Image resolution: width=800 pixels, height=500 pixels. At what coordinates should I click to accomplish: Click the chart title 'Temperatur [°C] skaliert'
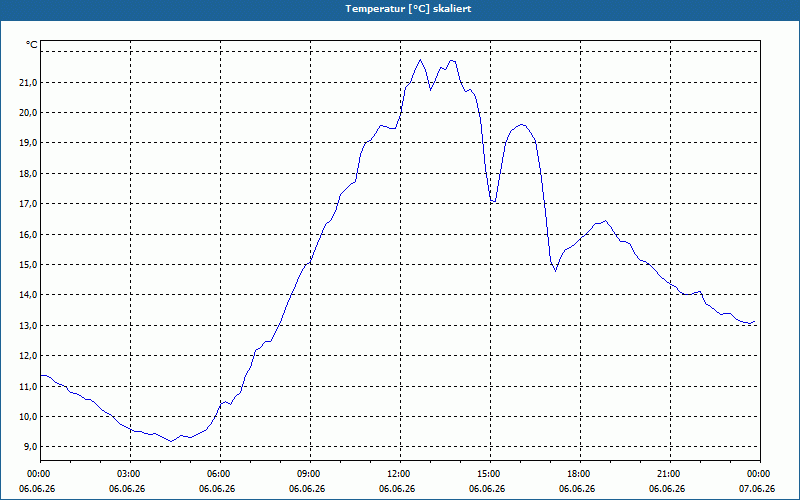coord(408,9)
